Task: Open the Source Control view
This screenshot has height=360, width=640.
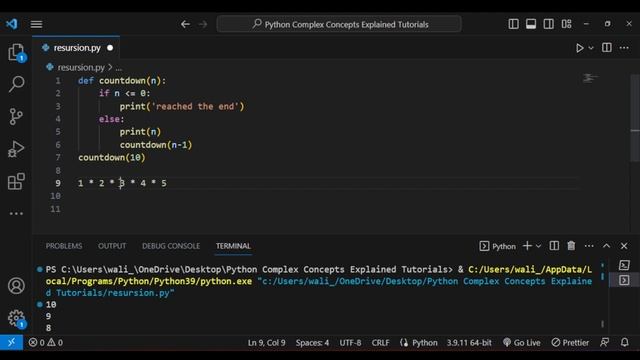Action: coord(16,116)
